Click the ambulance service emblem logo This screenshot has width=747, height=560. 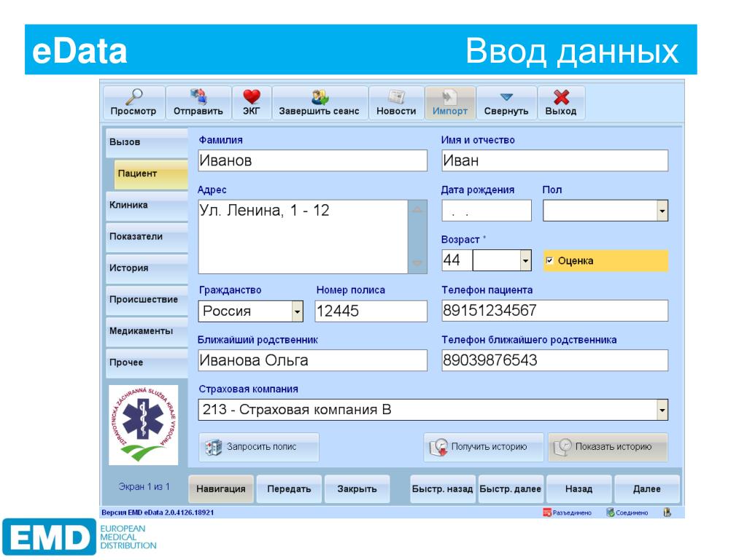point(144,425)
